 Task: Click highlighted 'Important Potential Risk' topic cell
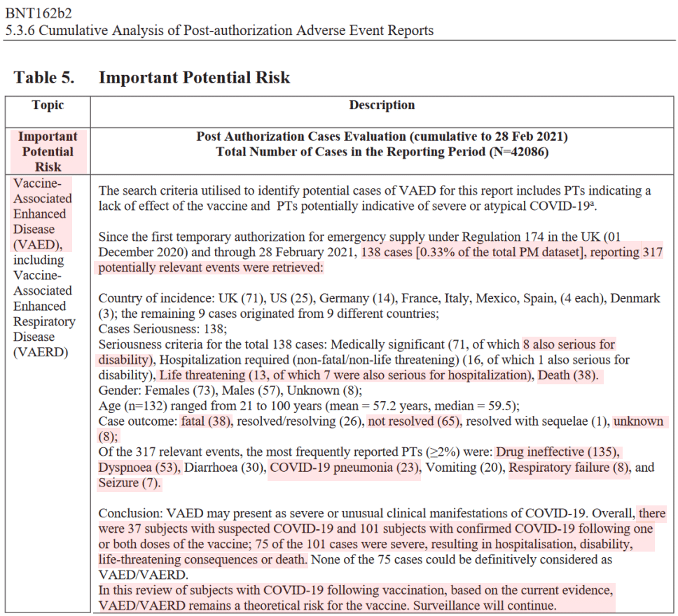(48, 151)
